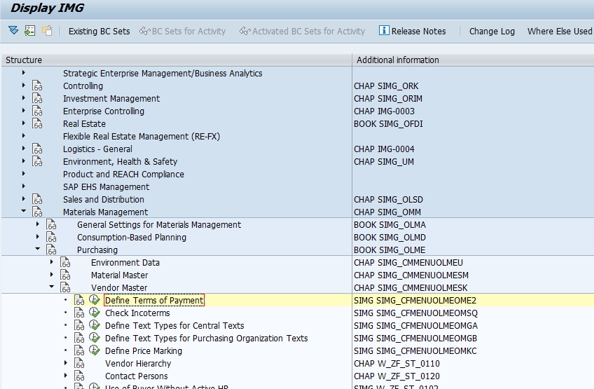Open documentation icon for Material Master
The width and height of the screenshot is (594, 389).
(65, 275)
